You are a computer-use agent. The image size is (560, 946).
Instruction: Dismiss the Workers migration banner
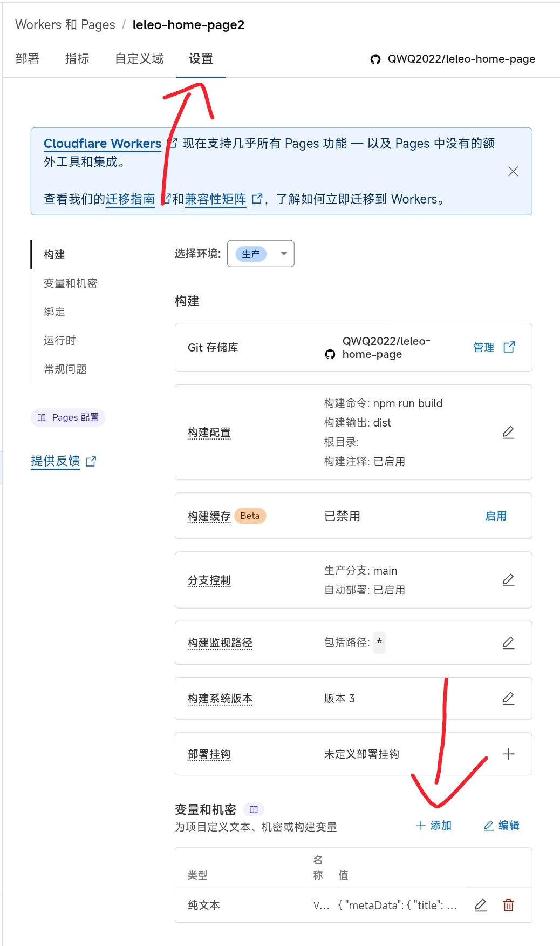pyautogui.click(x=513, y=172)
